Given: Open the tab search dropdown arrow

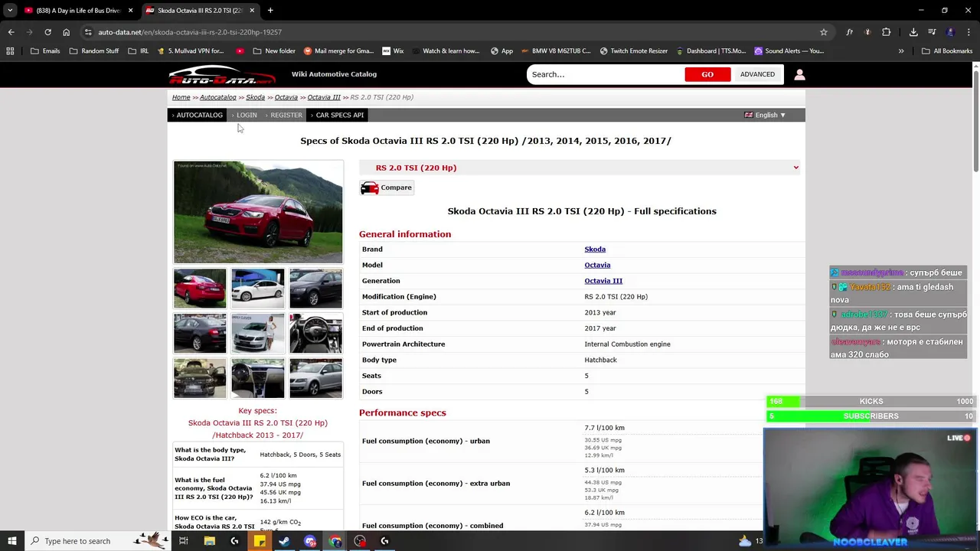Looking at the screenshot, I should (x=10, y=10).
